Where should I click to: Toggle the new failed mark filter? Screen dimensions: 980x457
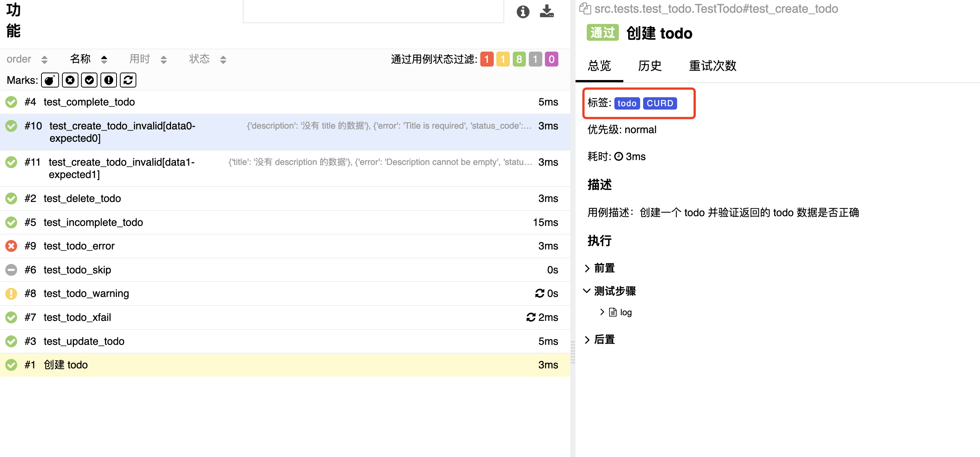pyautogui.click(x=70, y=80)
